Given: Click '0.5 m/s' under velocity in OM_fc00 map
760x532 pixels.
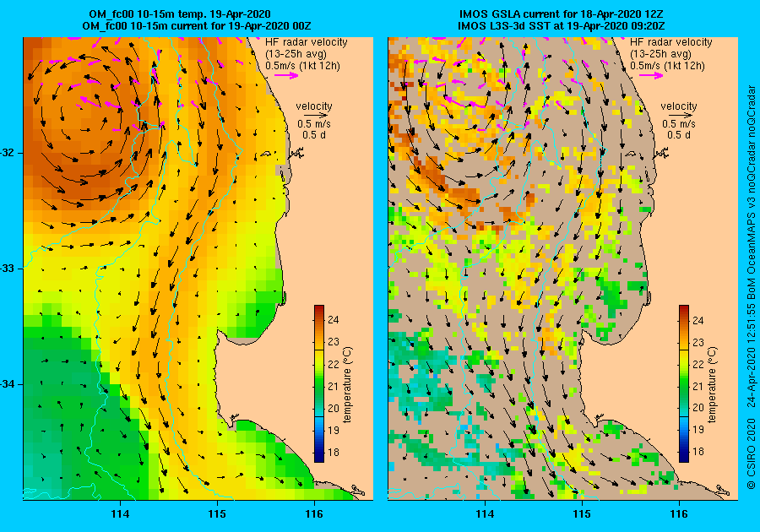Looking at the screenshot, I should click(314, 124).
